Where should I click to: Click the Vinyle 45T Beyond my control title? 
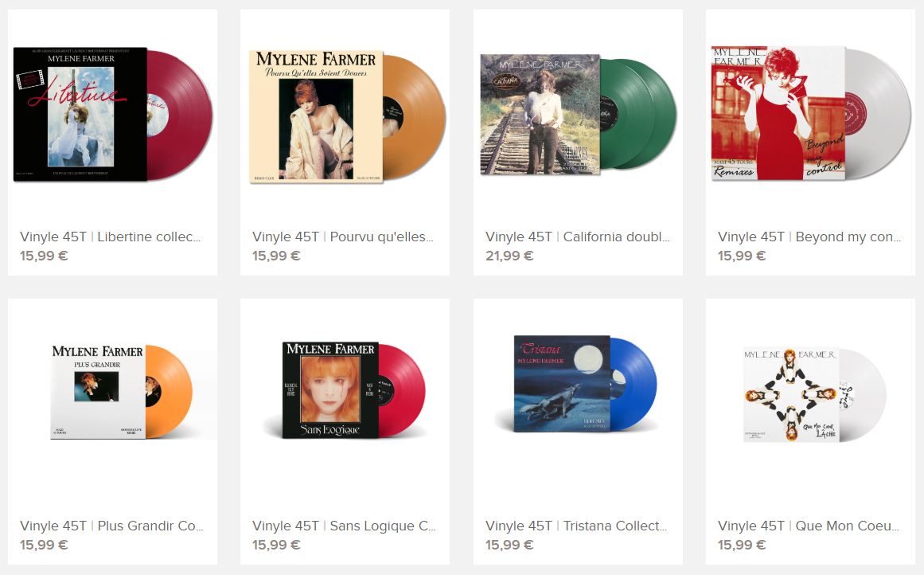pyautogui.click(x=809, y=237)
